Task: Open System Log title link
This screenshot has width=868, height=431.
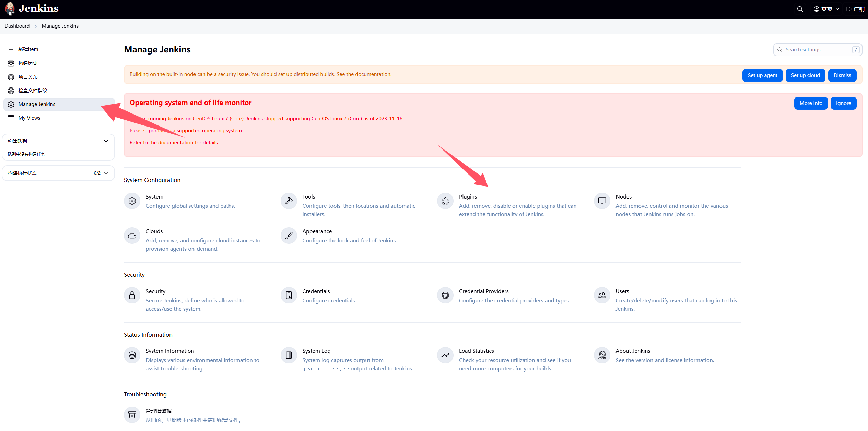Action: pyautogui.click(x=316, y=351)
